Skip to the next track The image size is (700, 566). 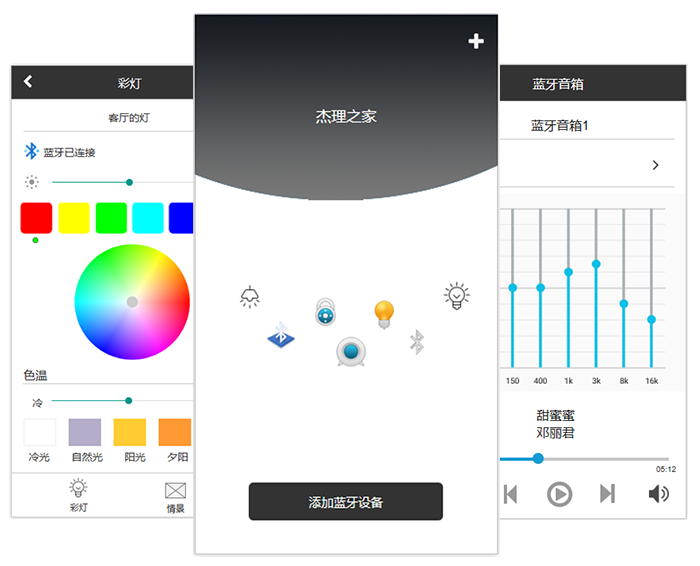coord(607,493)
